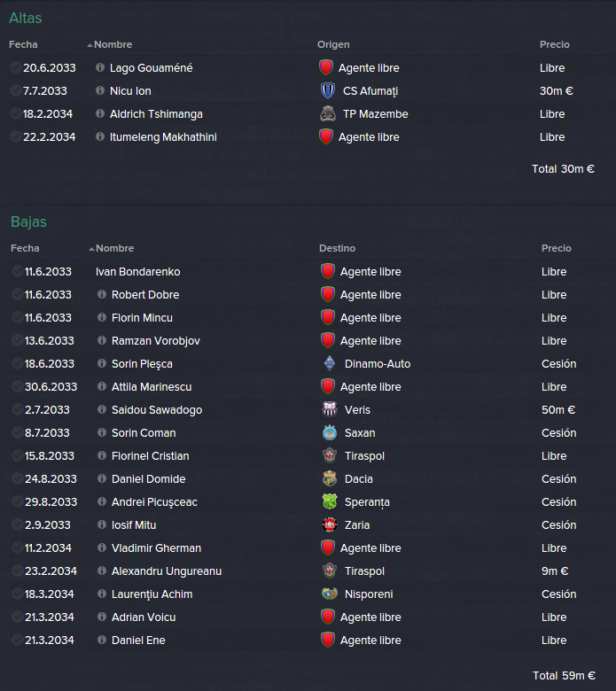Click the Nisporeni club name
The width and height of the screenshot is (616, 691).
(369, 594)
